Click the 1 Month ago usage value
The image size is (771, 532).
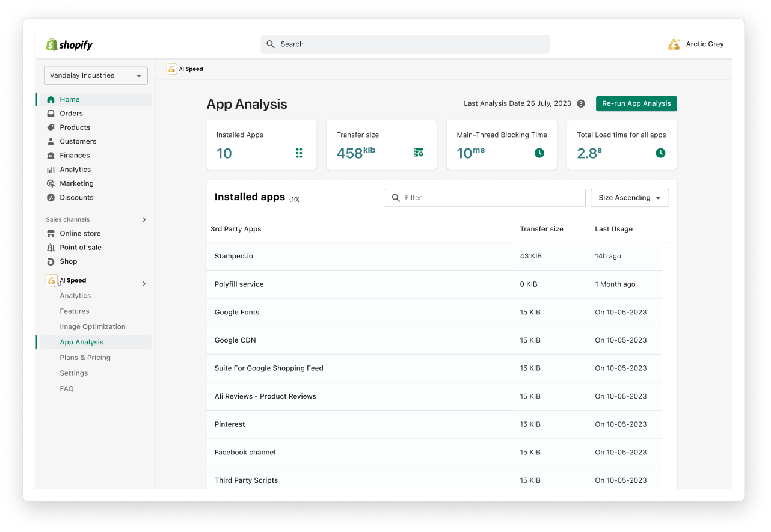click(x=615, y=284)
